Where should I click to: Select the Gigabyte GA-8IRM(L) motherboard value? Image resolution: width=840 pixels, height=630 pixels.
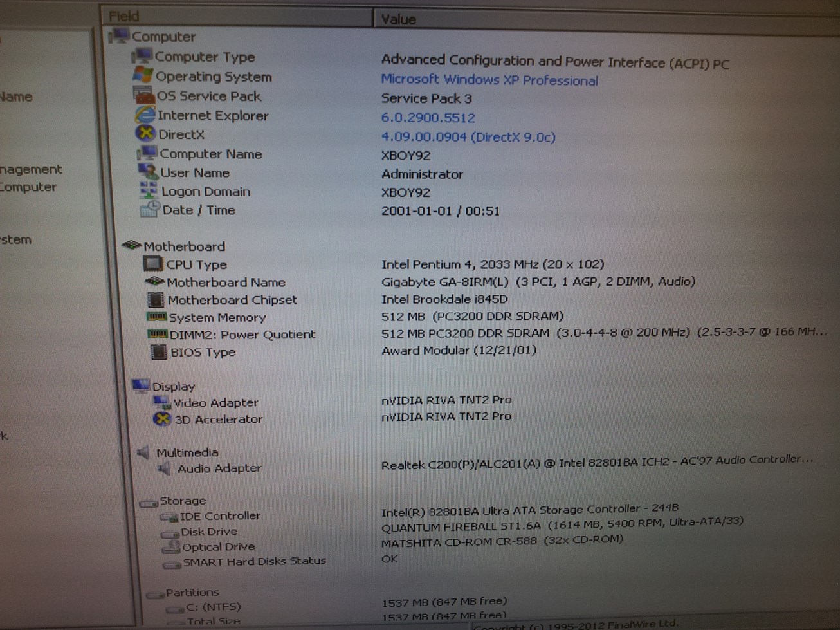tap(538, 281)
